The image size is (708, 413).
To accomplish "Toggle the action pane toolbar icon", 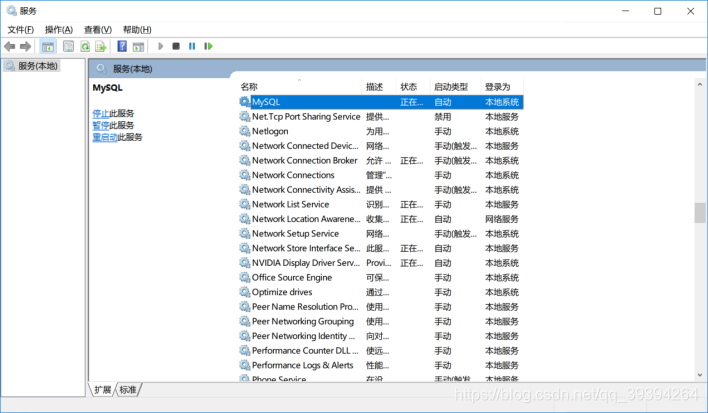I will pyautogui.click(x=139, y=46).
